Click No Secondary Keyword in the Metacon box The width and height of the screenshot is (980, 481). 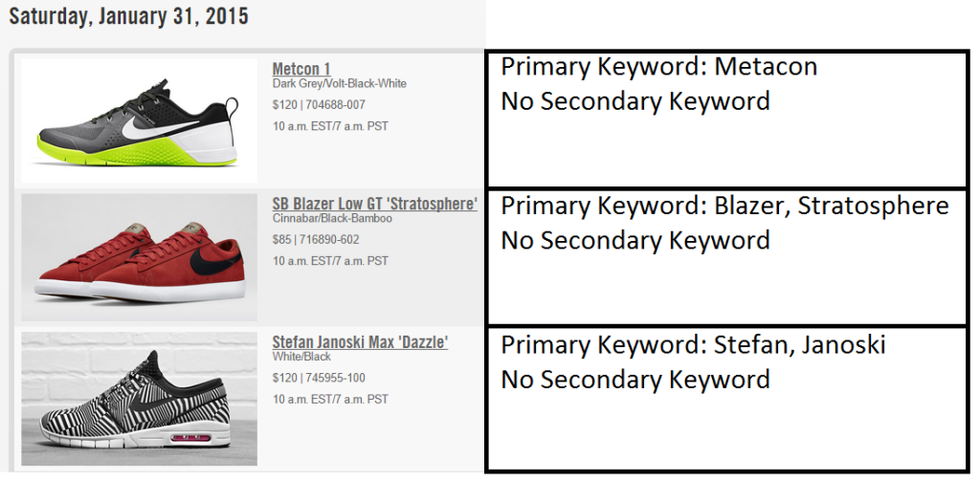click(635, 101)
